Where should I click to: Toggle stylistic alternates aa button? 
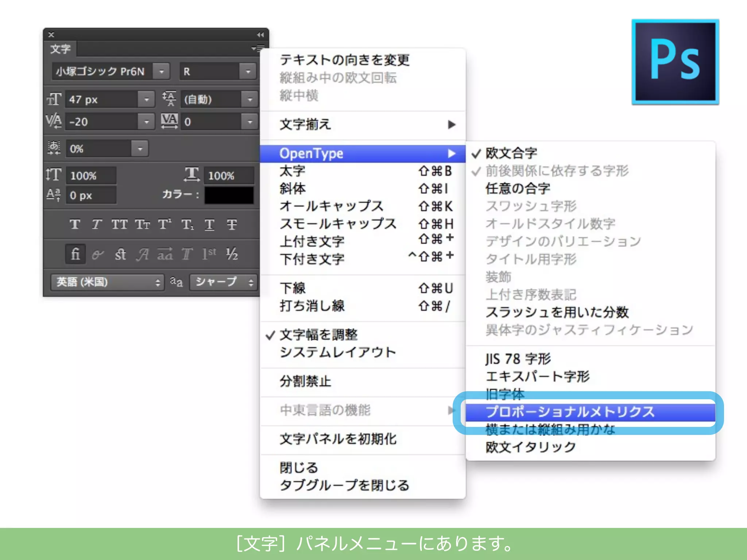coord(165,254)
